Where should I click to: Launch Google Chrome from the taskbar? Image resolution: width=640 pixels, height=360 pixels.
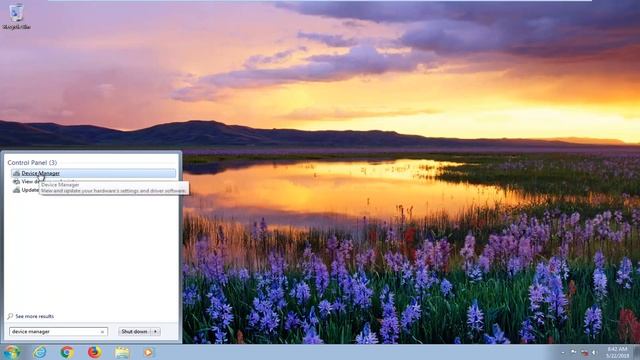[67, 352]
